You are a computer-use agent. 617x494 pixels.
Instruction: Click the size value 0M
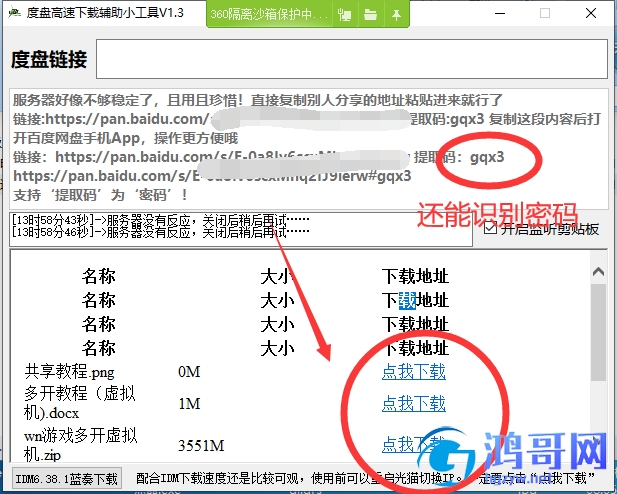[189, 372]
